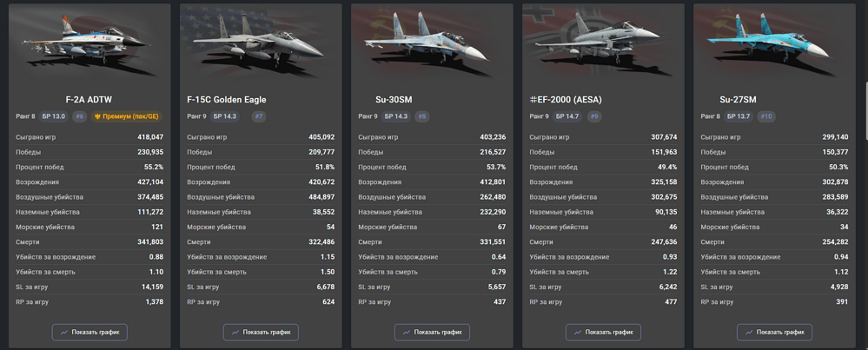Click the БР 13.0 badge on F-2A ADTW
Viewport: 868px width, 350px height.
click(x=54, y=116)
